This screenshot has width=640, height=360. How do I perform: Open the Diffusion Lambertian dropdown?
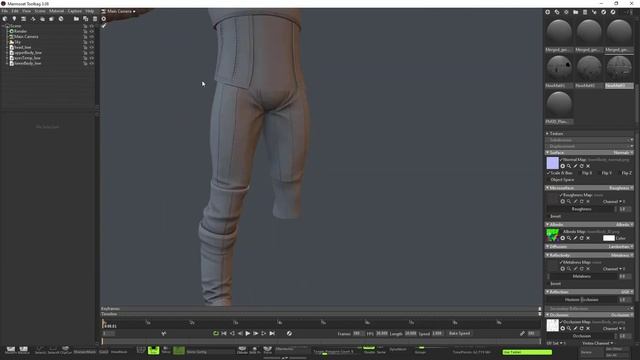[620, 247]
